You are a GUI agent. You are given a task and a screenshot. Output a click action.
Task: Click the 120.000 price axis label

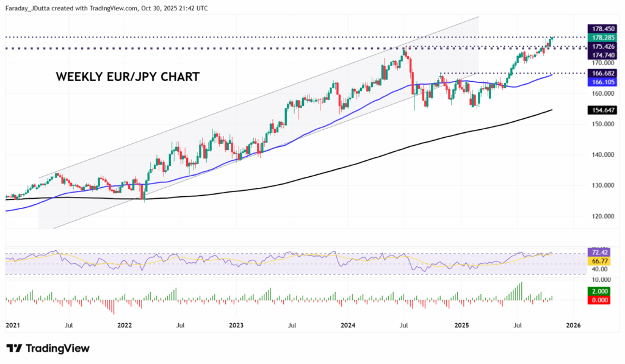click(x=601, y=216)
